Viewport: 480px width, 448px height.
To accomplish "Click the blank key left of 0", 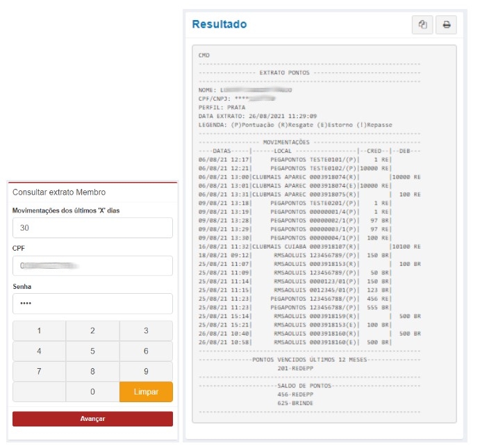I will tap(39, 392).
